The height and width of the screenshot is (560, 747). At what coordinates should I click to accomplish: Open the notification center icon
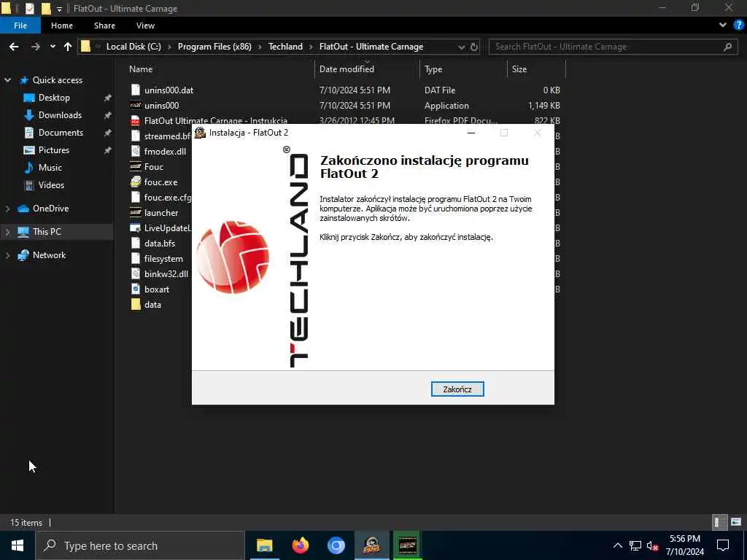coord(723,545)
